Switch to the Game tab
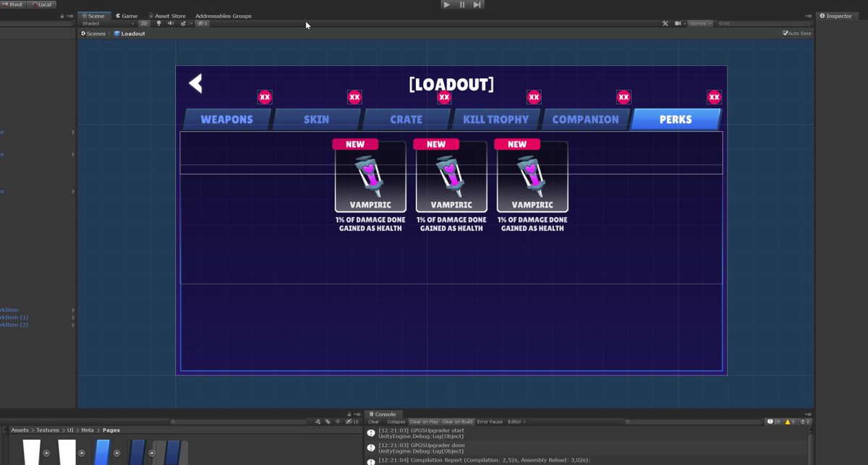 pyautogui.click(x=127, y=16)
